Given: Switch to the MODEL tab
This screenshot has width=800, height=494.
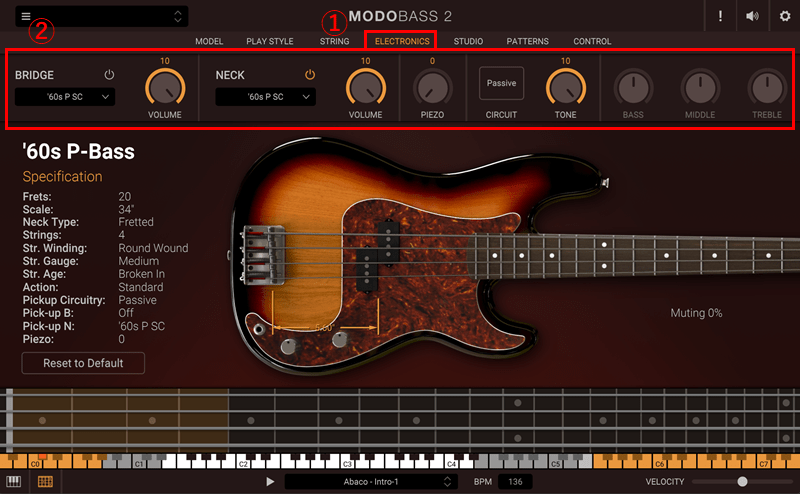Looking at the screenshot, I should 209,41.
